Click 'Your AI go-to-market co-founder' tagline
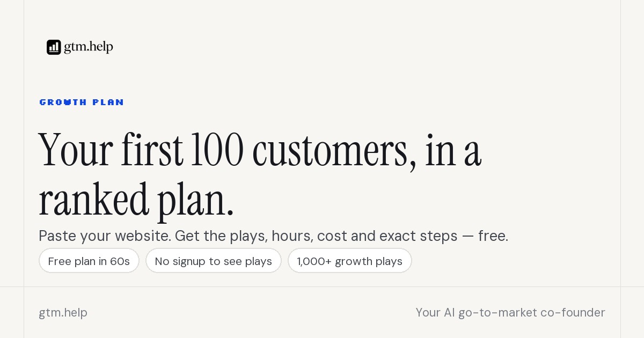Screen dimensions: 644x338 tap(510, 313)
